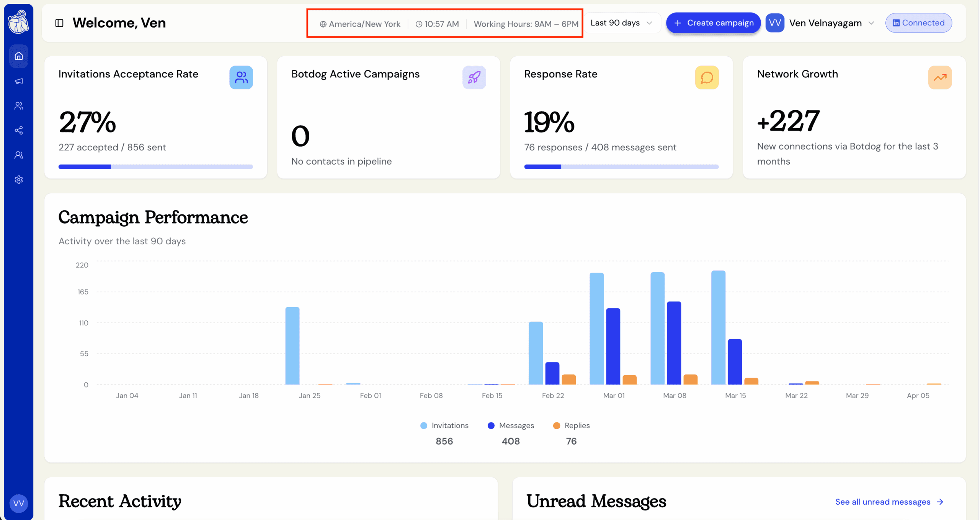Open Settings via the gear icon

(x=18, y=179)
